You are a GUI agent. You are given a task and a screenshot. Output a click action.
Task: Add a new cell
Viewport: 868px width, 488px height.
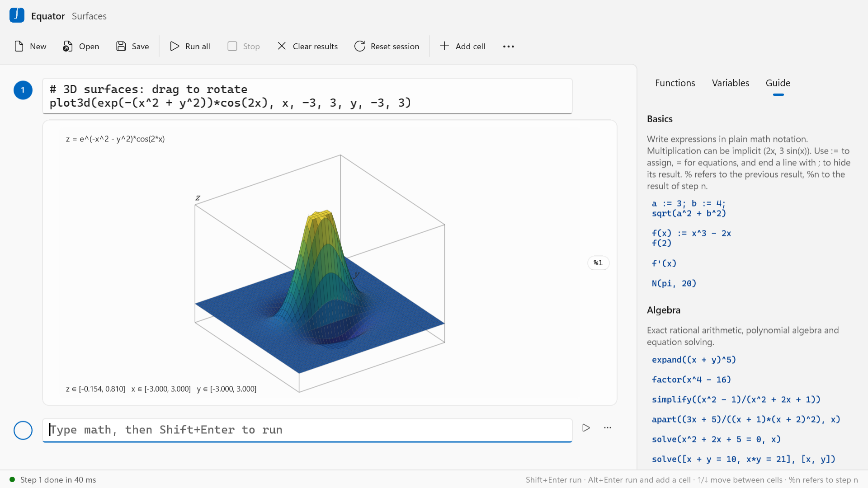pyautogui.click(x=462, y=47)
